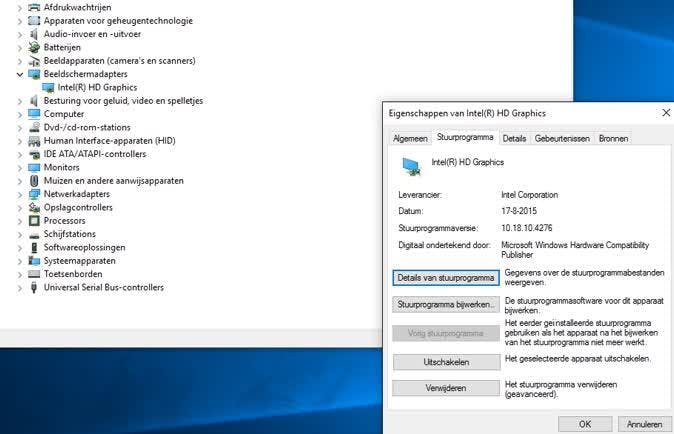Confirm with the OK button
The height and width of the screenshot is (434, 674).
[x=585, y=424]
